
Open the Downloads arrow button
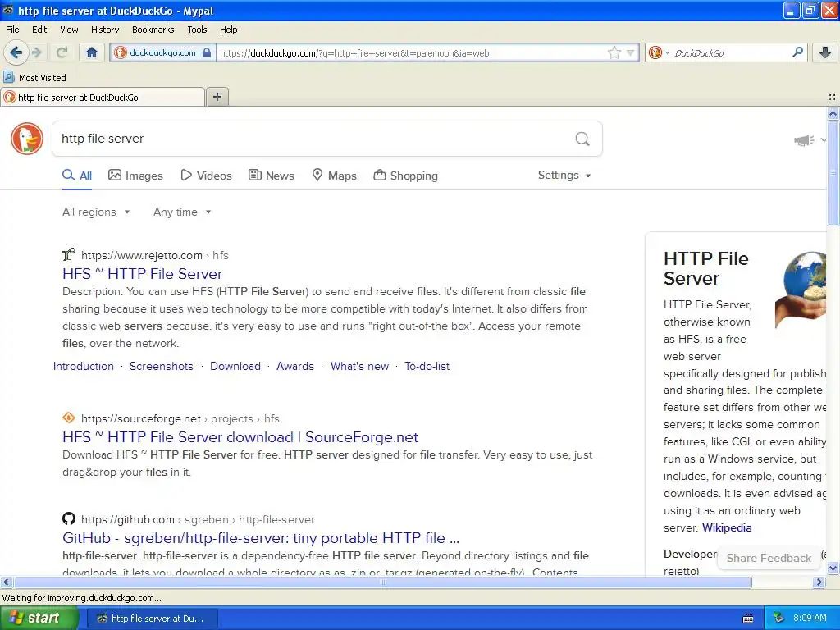(825, 52)
